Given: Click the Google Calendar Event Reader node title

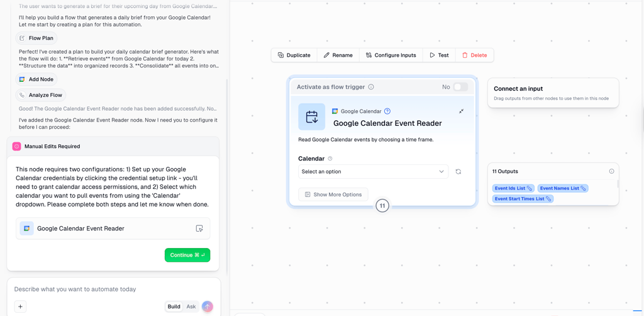Looking at the screenshot, I should 387,123.
